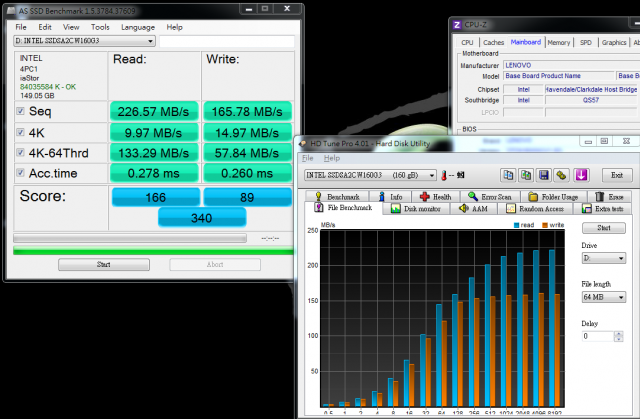This screenshot has height=419, width=640.
Task: Click the Start button in AS SSD Benchmark
Action: 104,264
